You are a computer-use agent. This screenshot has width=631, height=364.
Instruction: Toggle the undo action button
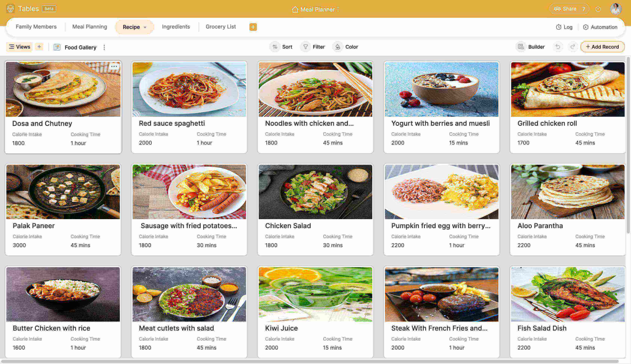point(559,46)
